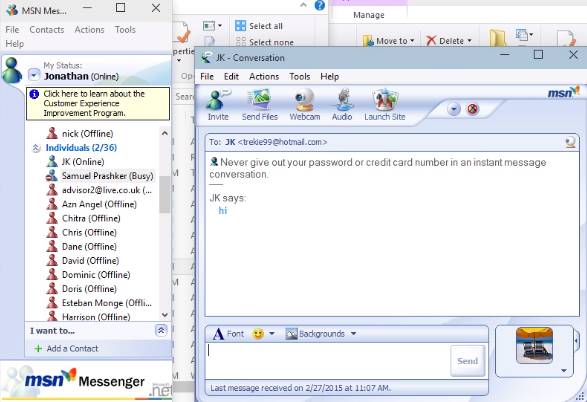Open Delete dropdown in Explorer ribbon
The image size is (587, 402).
[x=449, y=40]
